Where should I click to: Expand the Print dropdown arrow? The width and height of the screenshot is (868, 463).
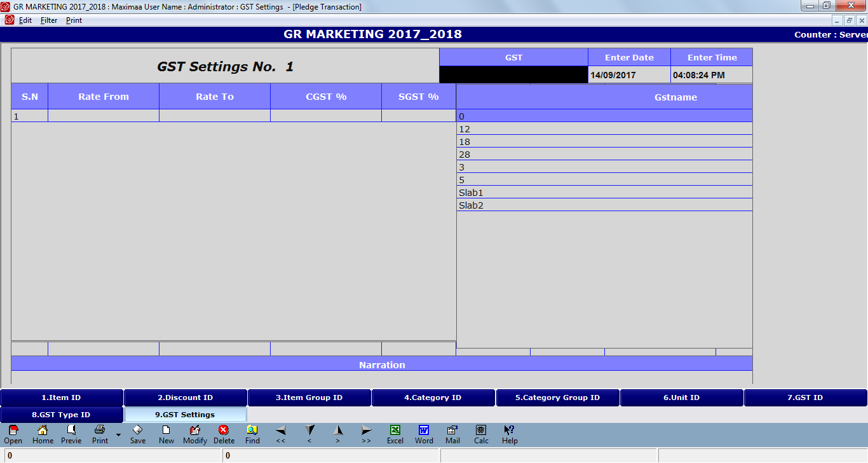(x=118, y=436)
